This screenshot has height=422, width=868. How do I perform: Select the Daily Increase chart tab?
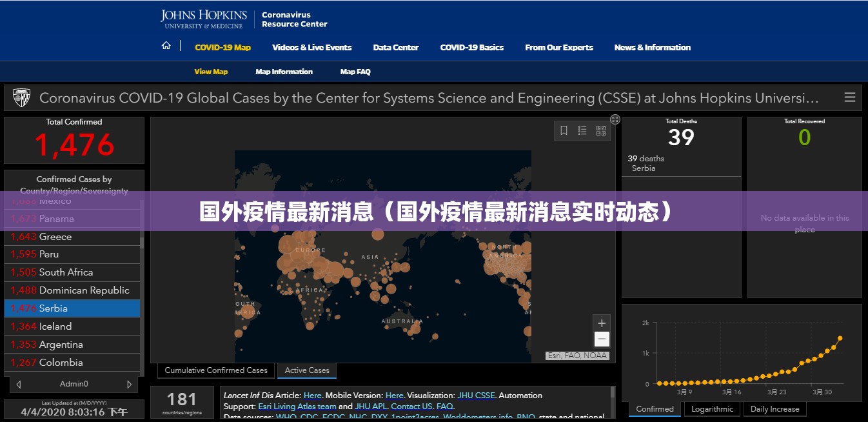(x=774, y=409)
